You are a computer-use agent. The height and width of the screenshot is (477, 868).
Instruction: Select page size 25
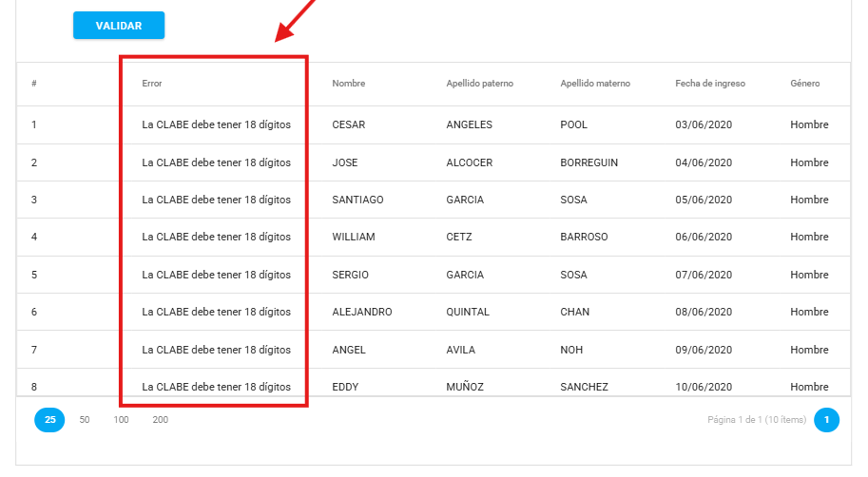pos(49,420)
